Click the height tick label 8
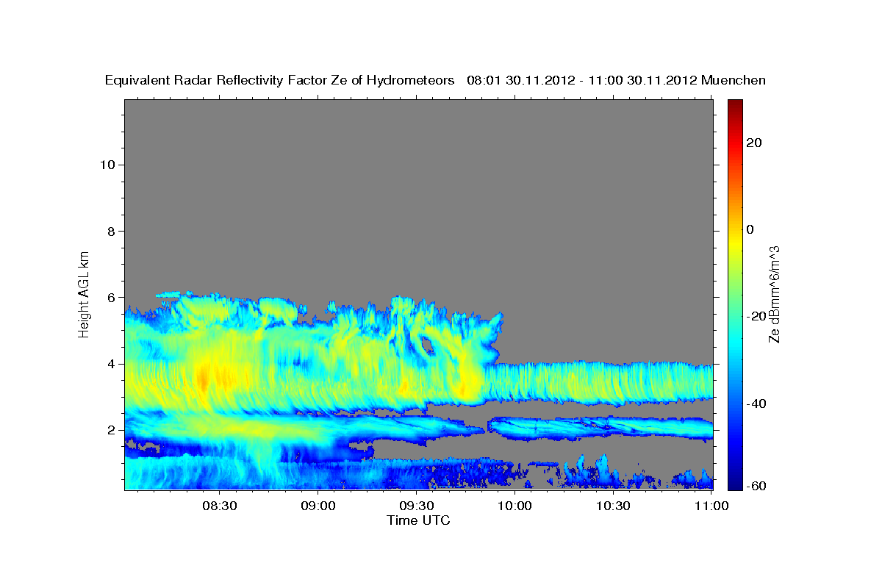 pos(112,231)
